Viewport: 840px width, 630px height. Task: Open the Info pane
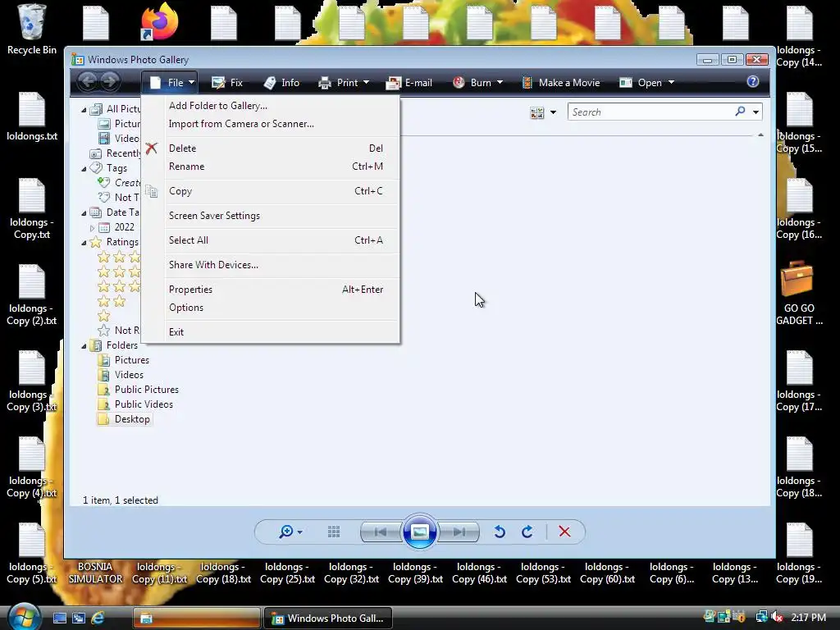(x=282, y=83)
